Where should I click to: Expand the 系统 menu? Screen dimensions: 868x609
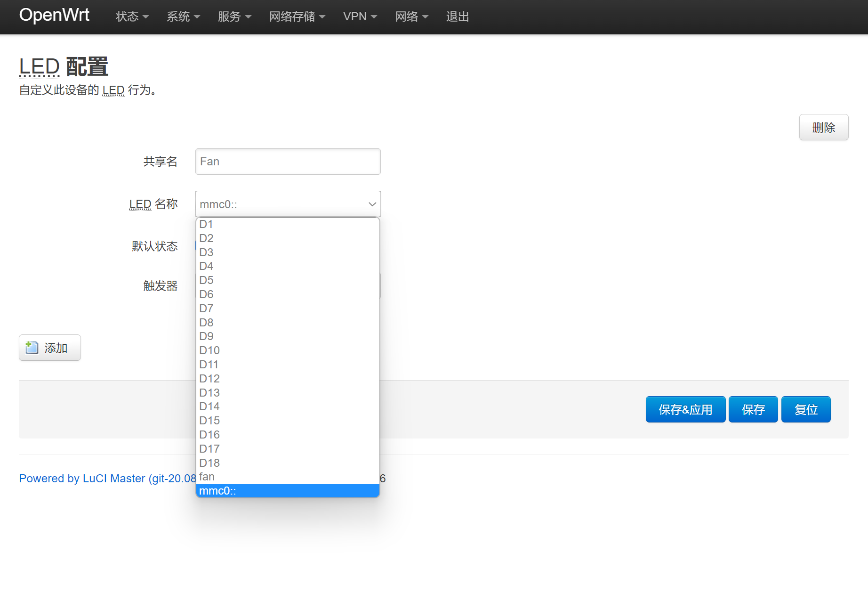(183, 16)
